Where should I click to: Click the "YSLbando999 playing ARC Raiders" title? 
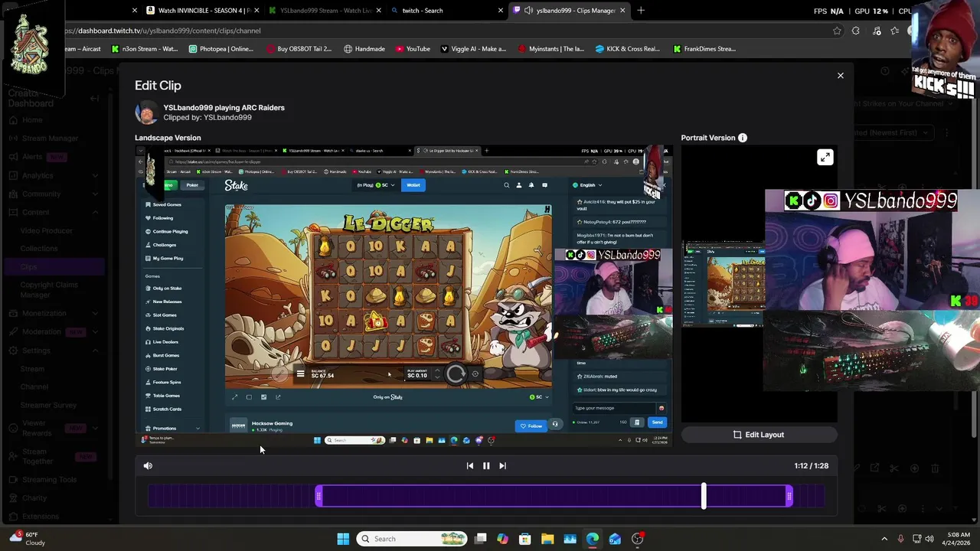tap(224, 108)
